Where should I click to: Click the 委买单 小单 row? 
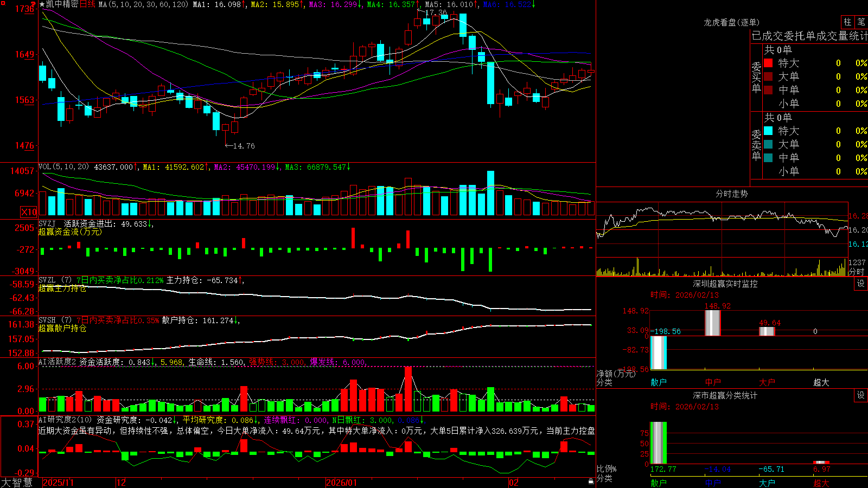click(815, 104)
